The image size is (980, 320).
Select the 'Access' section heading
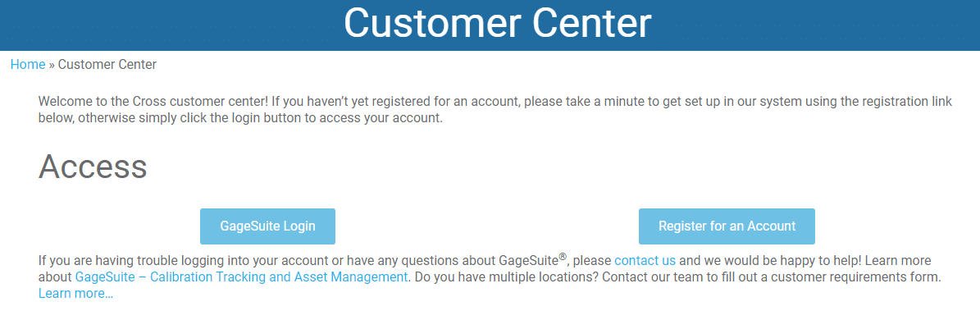[x=93, y=167]
